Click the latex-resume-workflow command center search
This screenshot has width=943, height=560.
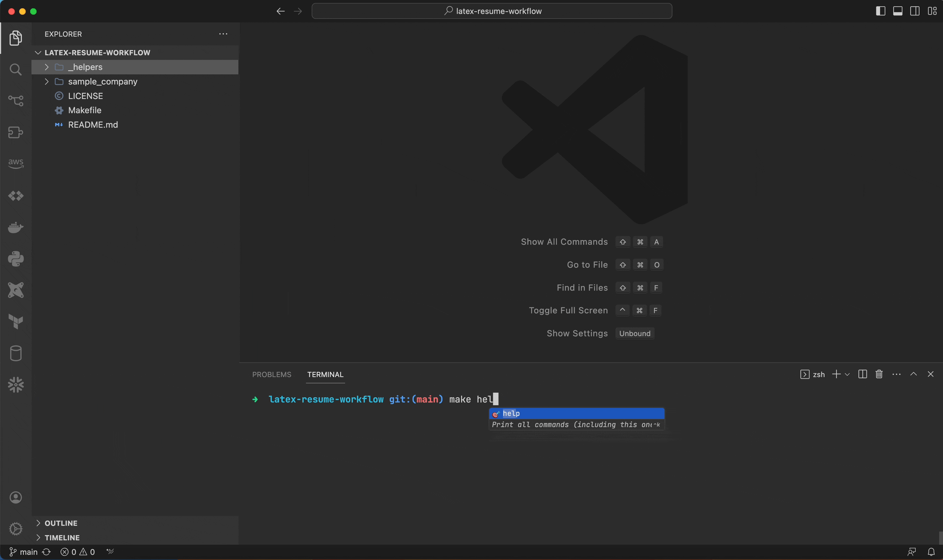coord(492,11)
